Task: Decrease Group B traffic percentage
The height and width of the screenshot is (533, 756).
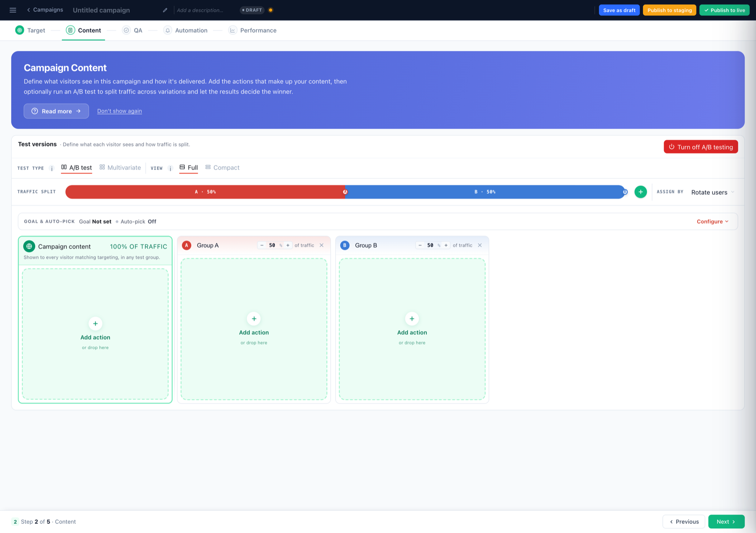Action: 420,246
